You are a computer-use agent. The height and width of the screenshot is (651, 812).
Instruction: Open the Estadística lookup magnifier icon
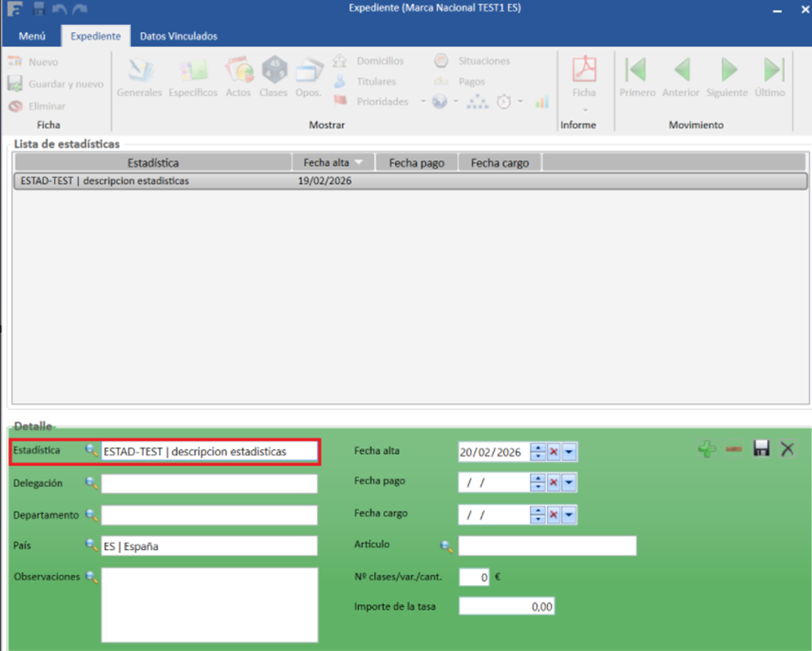coord(91,450)
